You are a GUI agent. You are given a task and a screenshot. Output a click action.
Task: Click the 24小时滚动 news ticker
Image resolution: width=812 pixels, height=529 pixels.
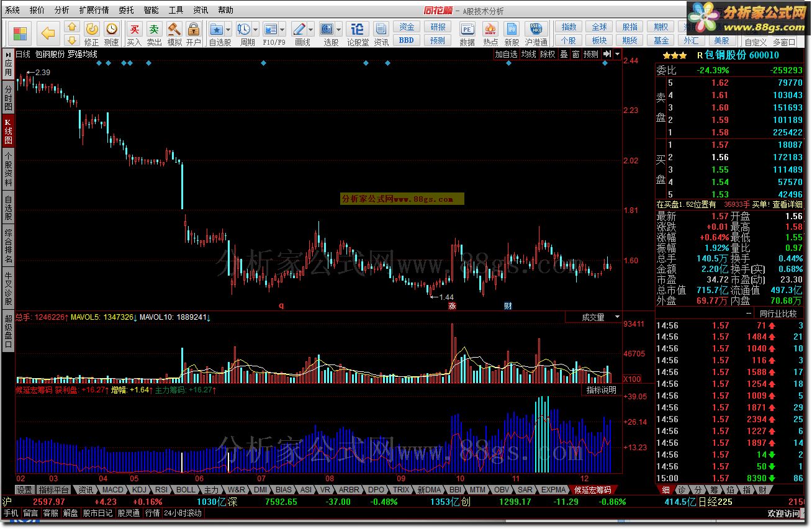(183, 513)
